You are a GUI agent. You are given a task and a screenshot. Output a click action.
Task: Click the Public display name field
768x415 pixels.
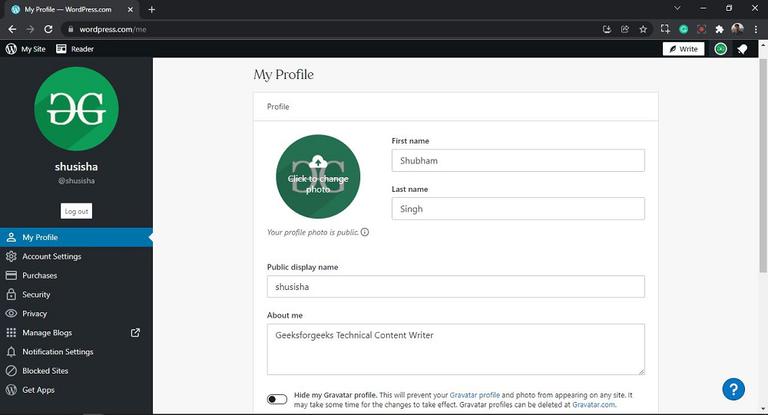pos(456,287)
